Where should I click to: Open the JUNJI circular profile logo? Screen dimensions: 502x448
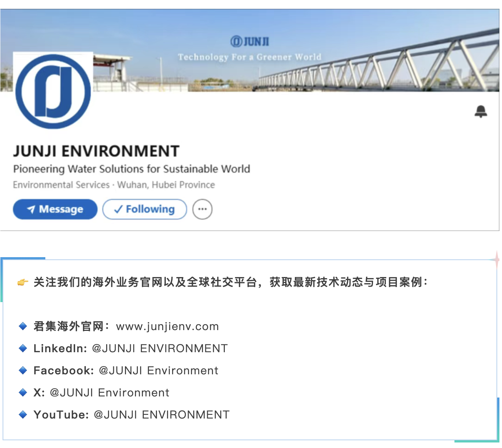53,91
